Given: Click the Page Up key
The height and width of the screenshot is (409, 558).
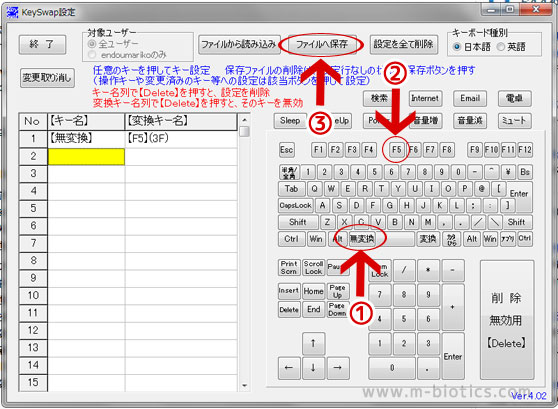Looking at the screenshot, I should coord(337,291).
